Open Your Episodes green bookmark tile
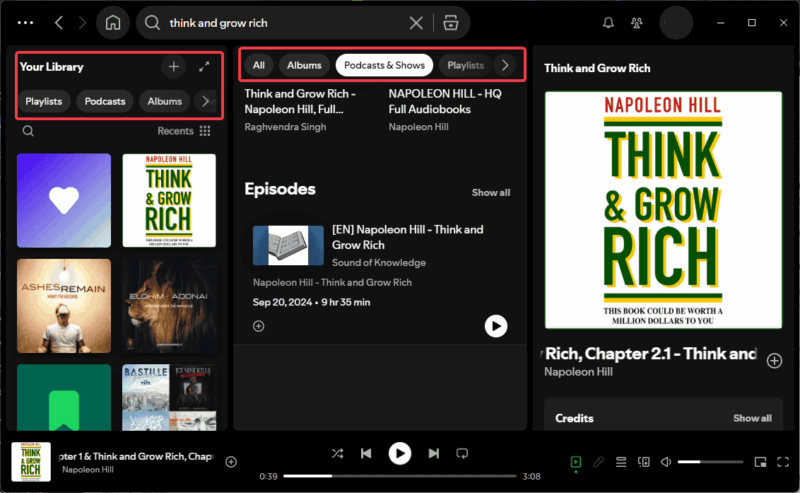This screenshot has height=493, width=800. pyautogui.click(x=64, y=398)
